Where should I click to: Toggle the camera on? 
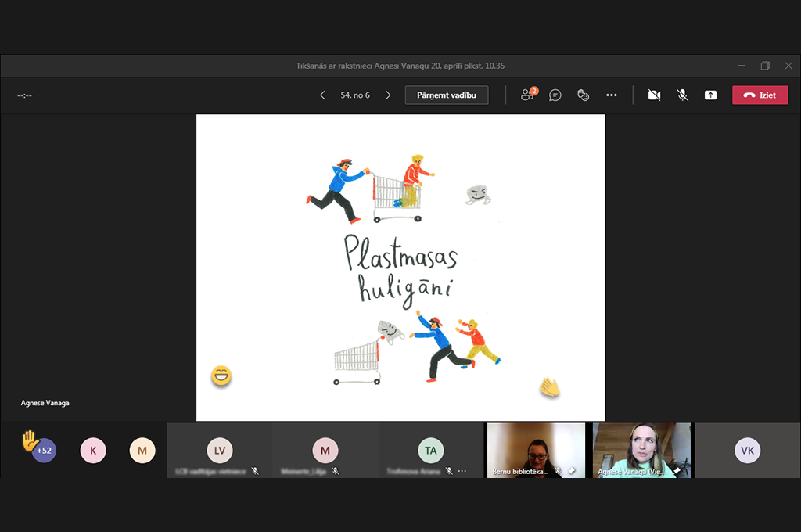[655, 95]
